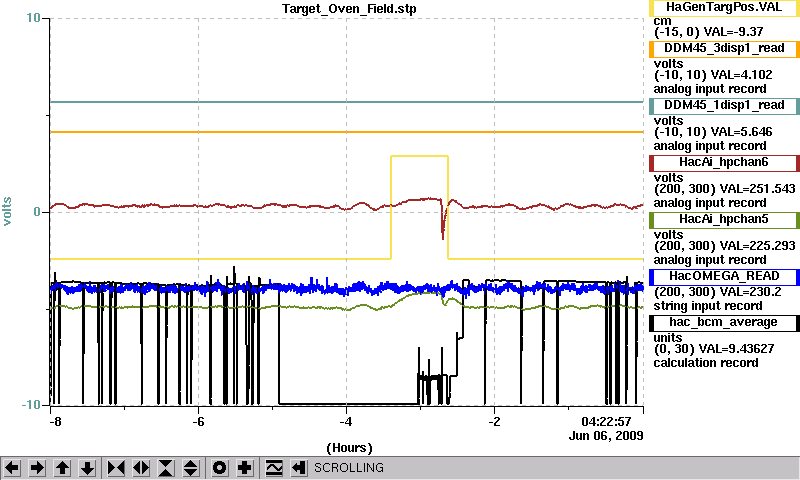Image resolution: width=800 pixels, height=480 pixels.
Task: Click the -8 tick label on the time axis
Action: [56, 422]
